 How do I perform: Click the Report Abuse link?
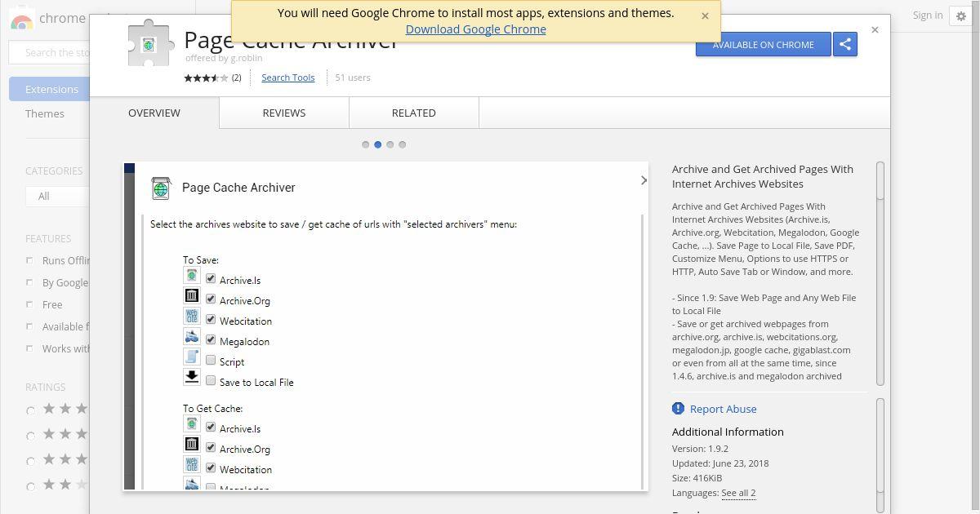(724, 409)
